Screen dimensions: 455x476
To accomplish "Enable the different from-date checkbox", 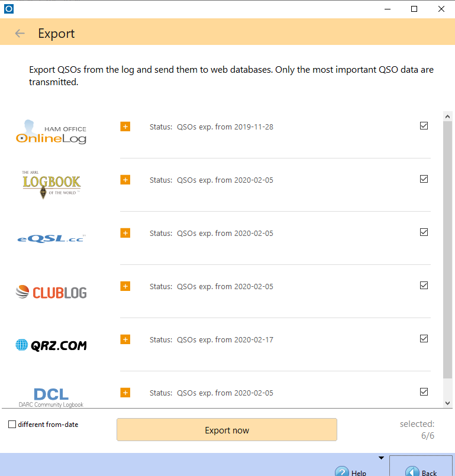I will tap(12, 424).
